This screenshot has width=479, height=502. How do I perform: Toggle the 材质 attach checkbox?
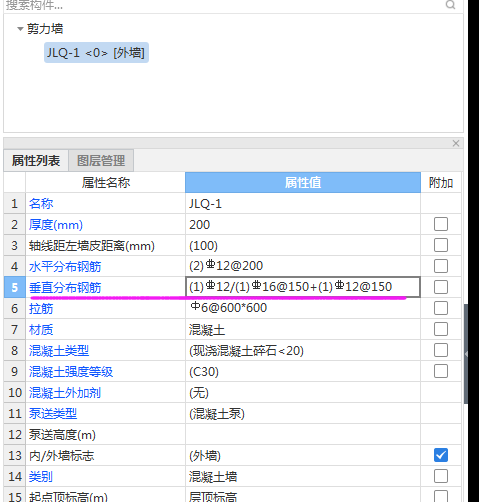point(441,329)
